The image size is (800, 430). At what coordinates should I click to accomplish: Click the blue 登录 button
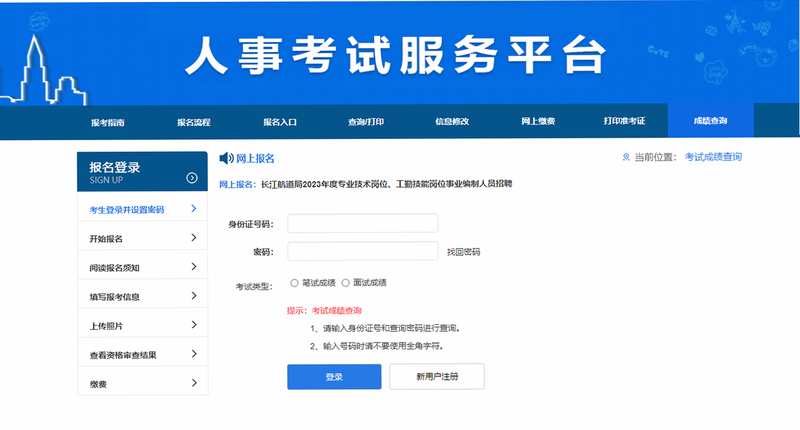(334, 376)
